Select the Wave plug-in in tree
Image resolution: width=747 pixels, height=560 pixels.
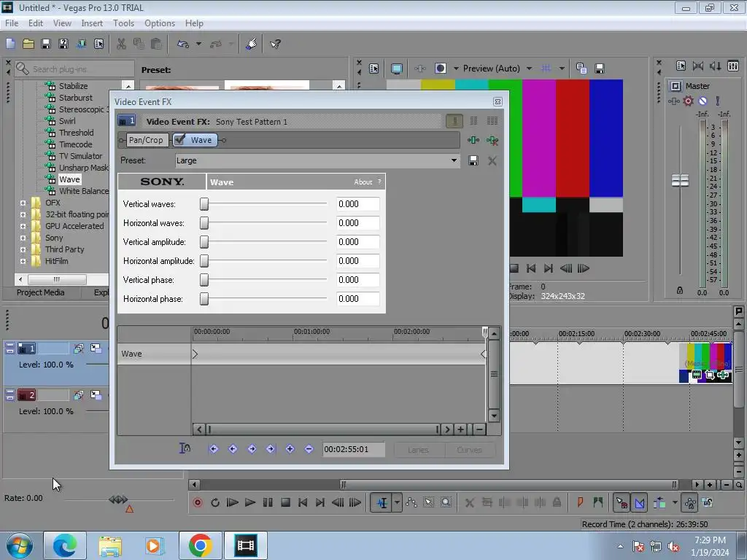69,179
